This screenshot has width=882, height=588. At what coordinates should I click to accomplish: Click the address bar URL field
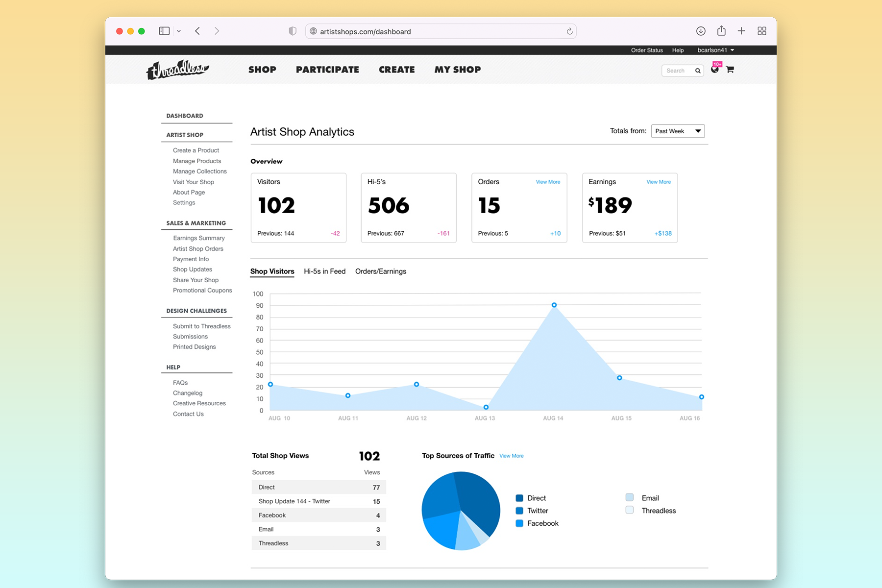pyautogui.click(x=441, y=31)
